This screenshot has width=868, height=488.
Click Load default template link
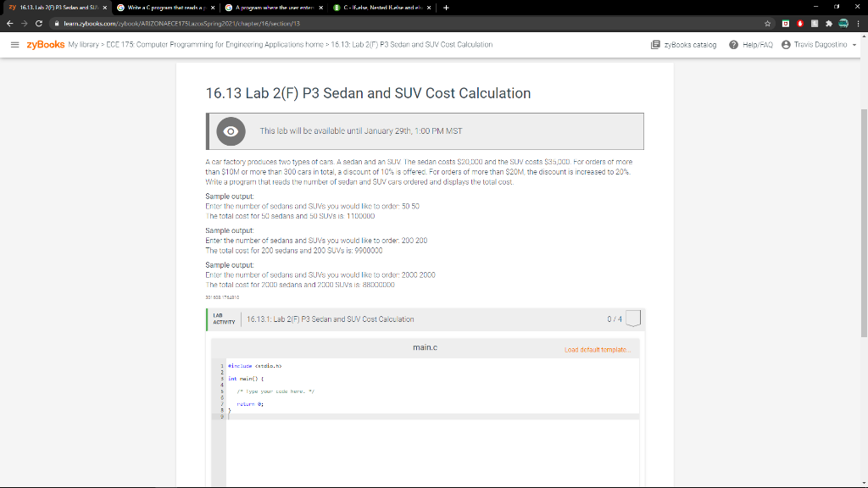598,350
